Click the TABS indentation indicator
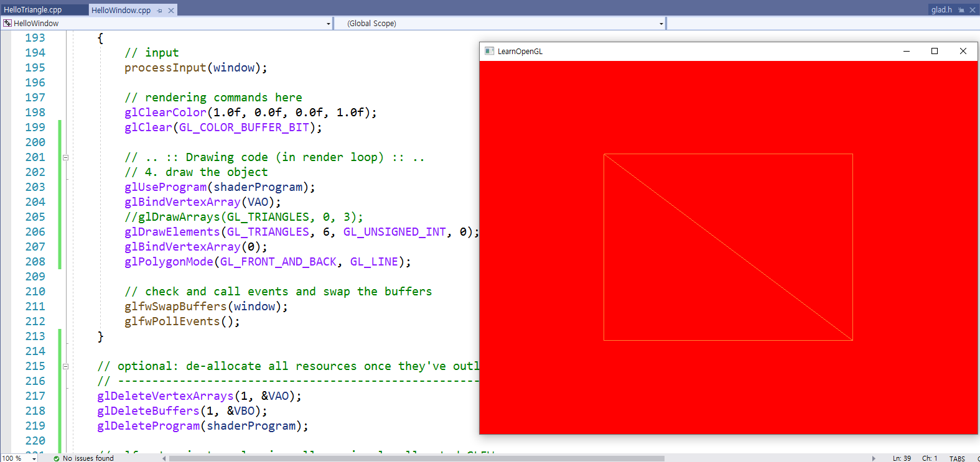980x462 pixels. click(x=957, y=458)
